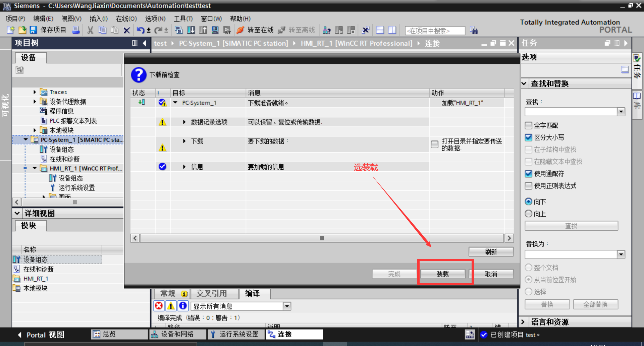Expand the 下载 row in the dialog

(184, 141)
